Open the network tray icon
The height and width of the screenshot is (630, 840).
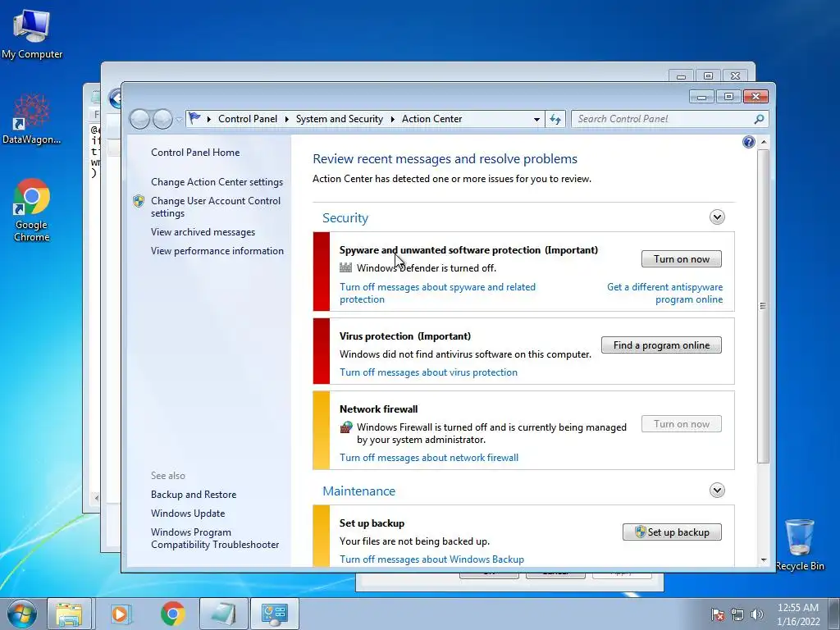(x=737, y=614)
